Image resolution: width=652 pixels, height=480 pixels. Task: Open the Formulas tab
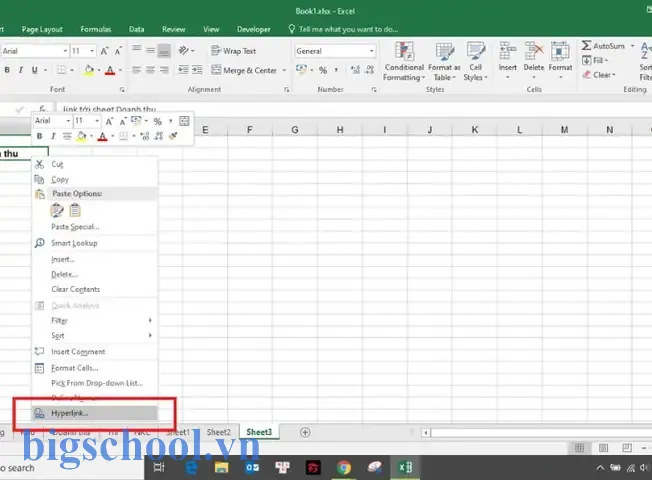pos(96,29)
